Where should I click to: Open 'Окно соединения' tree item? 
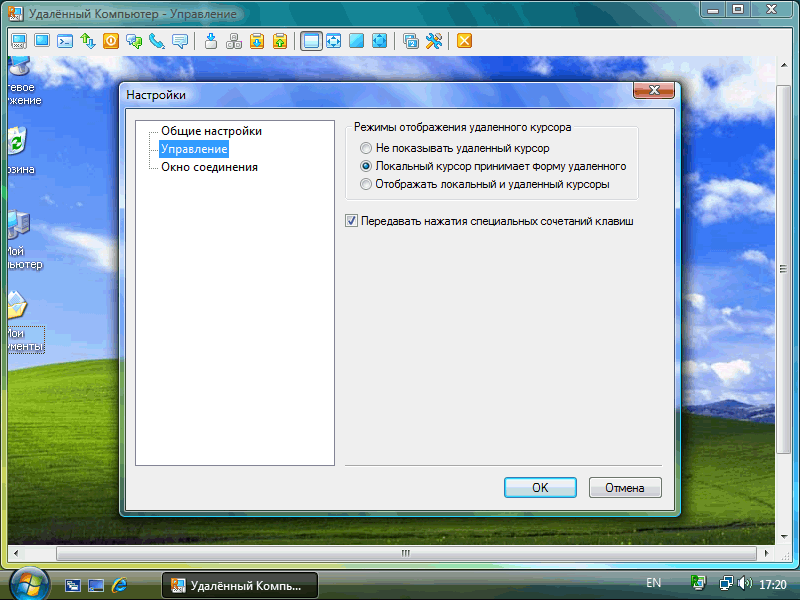[x=209, y=167]
